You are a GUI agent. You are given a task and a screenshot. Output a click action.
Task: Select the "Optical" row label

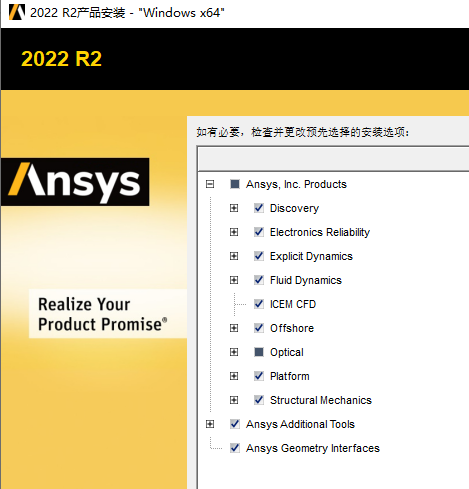[287, 352]
